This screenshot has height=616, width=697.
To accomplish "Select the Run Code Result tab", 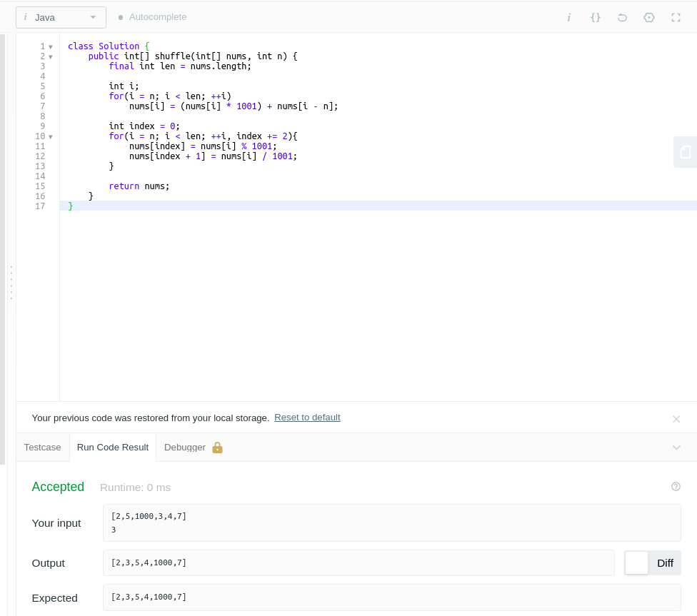I will point(112,448).
